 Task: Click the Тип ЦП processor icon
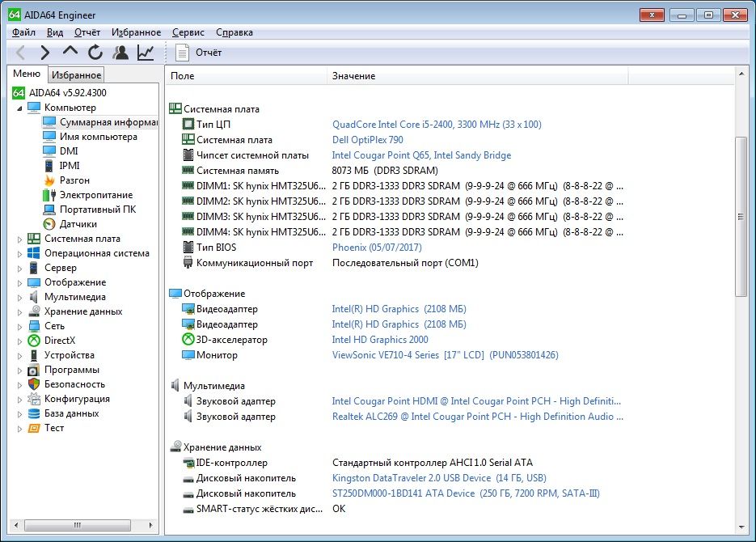point(188,124)
